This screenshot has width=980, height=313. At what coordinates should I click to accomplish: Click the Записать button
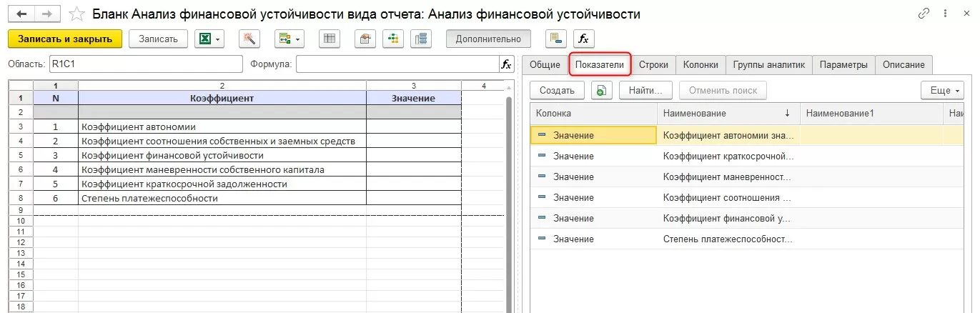(x=158, y=39)
